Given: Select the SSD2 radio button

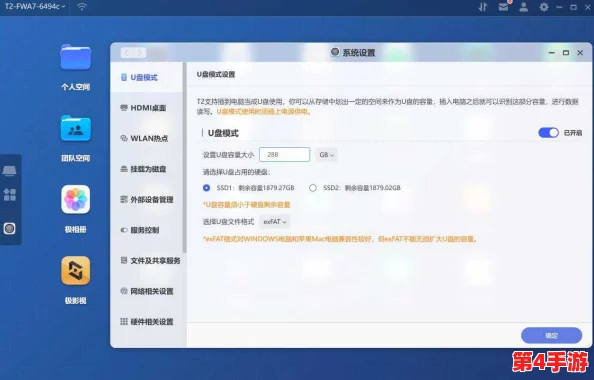Looking at the screenshot, I should coord(313,188).
